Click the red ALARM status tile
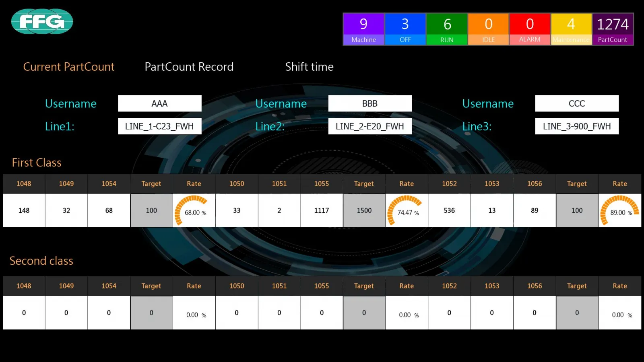 coord(530,29)
